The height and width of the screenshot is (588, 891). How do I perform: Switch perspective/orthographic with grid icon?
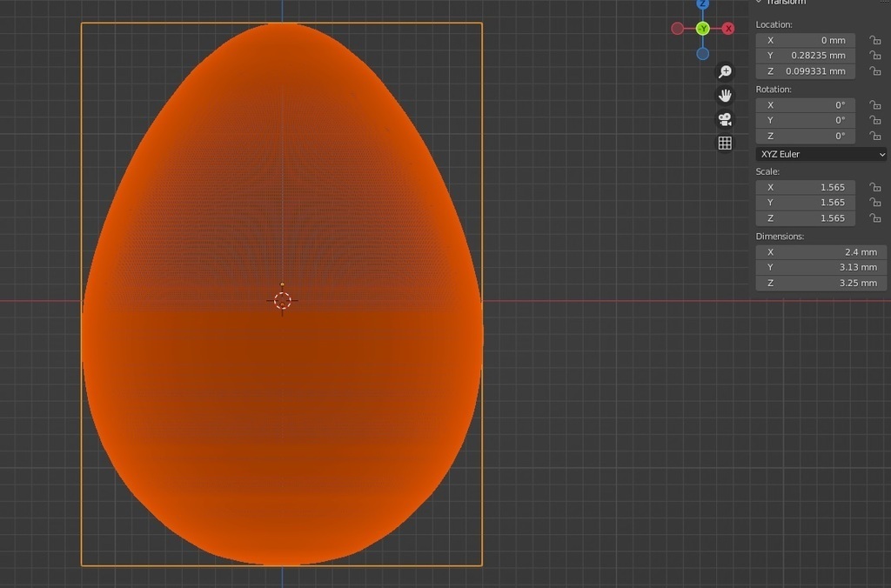click(725, 144)
